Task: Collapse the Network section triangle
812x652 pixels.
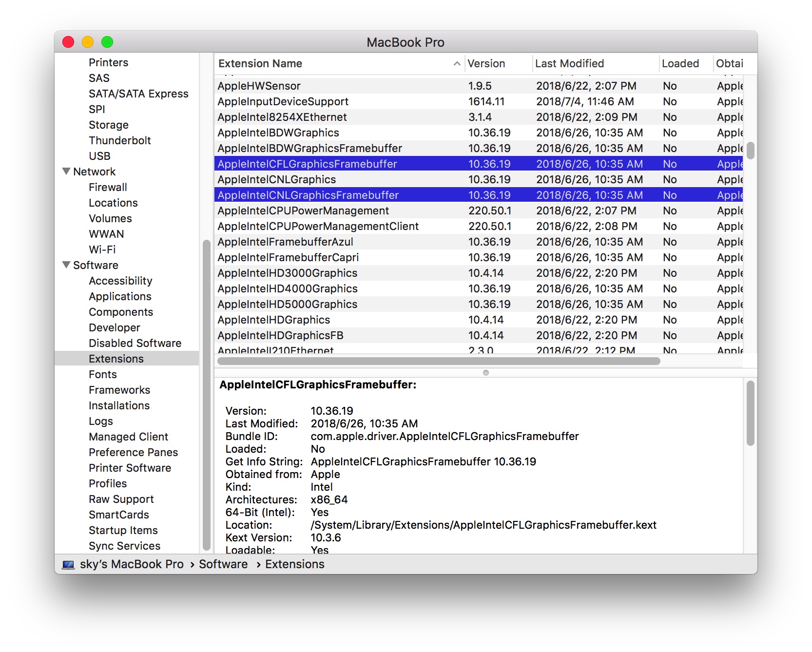Action: pos(66,172)
